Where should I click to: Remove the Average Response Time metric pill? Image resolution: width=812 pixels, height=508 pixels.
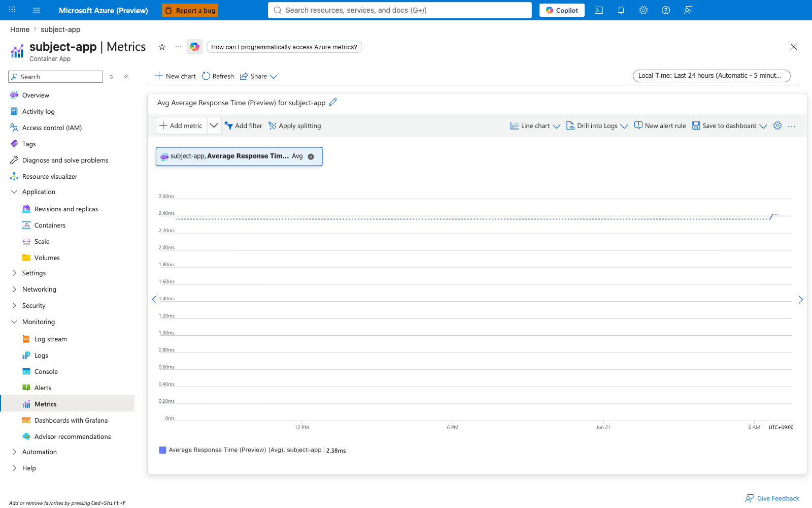tap(311, 156)
